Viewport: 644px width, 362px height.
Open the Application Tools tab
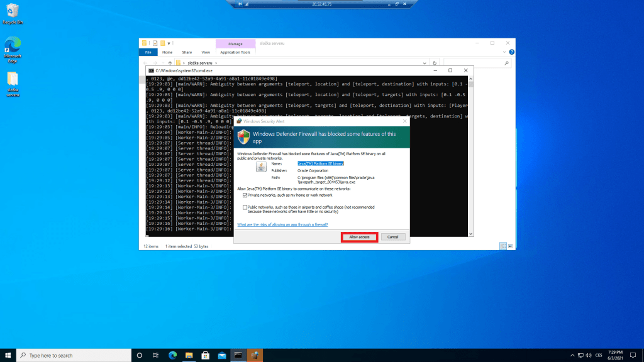235,52
